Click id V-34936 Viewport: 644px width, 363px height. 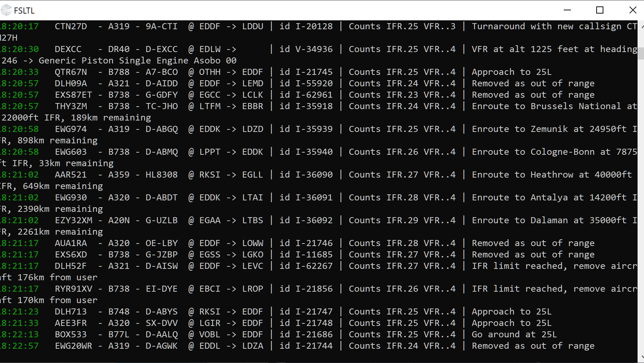tap(306, 49)
